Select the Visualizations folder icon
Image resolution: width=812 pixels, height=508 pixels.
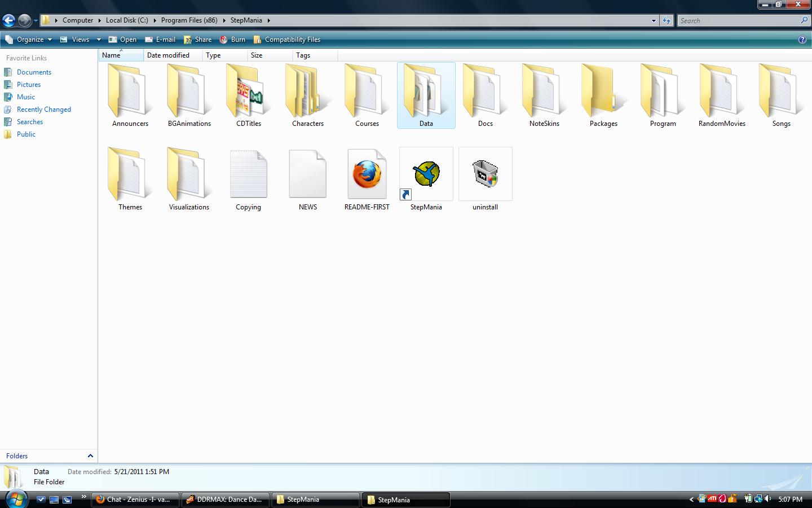(x=189, y=174)
